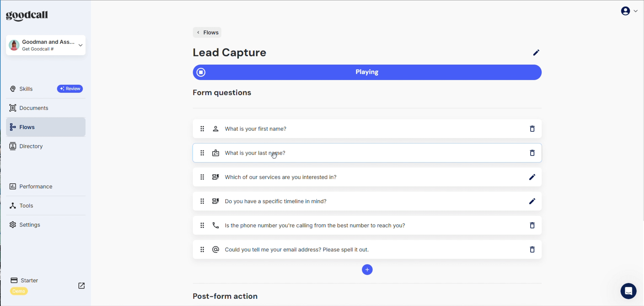Delete the first name question
644x306 pixels.
tap(532, 129)
